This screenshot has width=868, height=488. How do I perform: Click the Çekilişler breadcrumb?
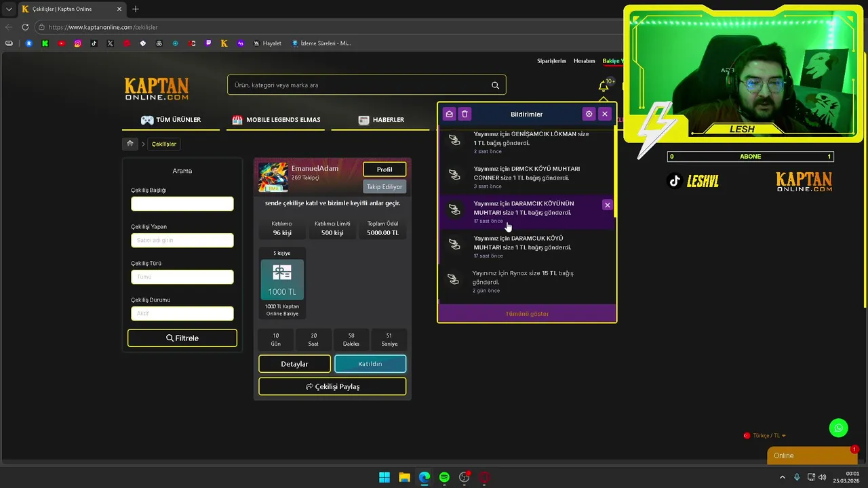point(164,144)
